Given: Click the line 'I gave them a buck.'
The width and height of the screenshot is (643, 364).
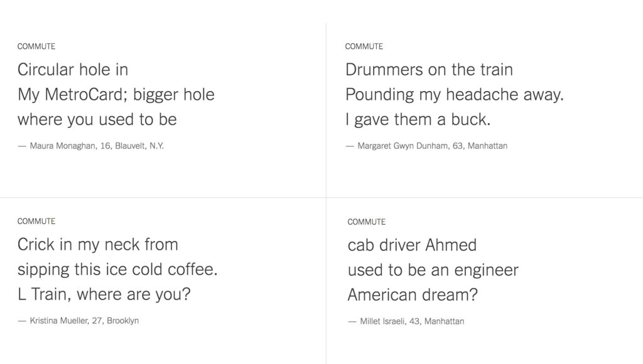Looking at the screenshot, I should point(418,120).
